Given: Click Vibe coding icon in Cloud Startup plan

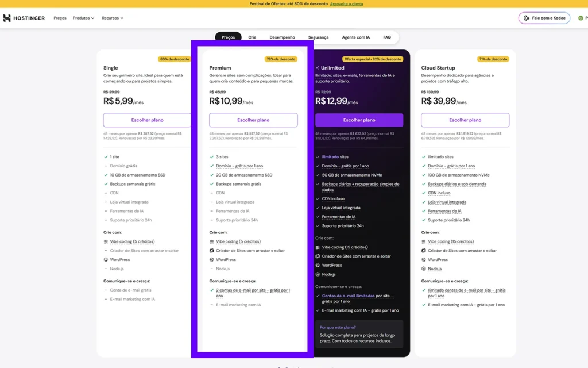Looking at the screenshot, I should 423,242.
